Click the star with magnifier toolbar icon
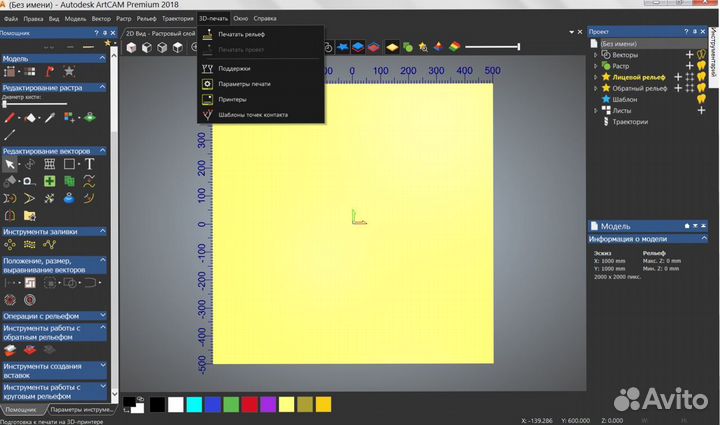Image resolution: width=720 pixels, height=425 pixels. tap(423, 47)
